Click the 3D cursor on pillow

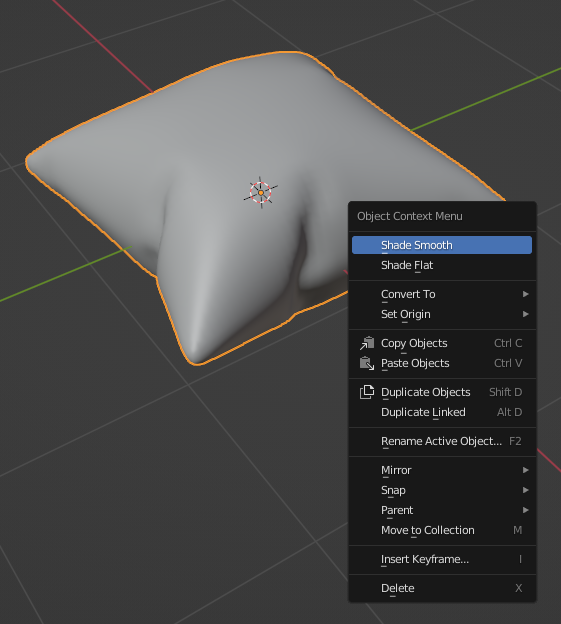tap(261, 193)
